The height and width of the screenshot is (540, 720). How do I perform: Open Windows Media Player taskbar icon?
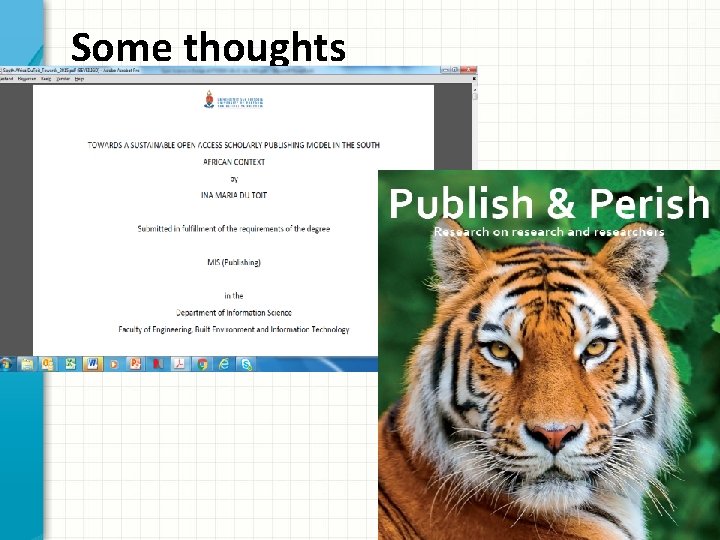(x=114, y=364)
